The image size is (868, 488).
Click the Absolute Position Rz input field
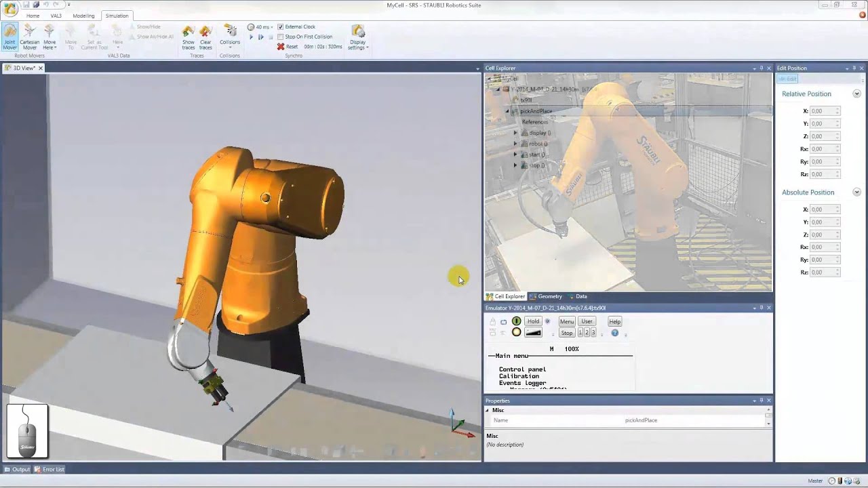click(825, 272)
